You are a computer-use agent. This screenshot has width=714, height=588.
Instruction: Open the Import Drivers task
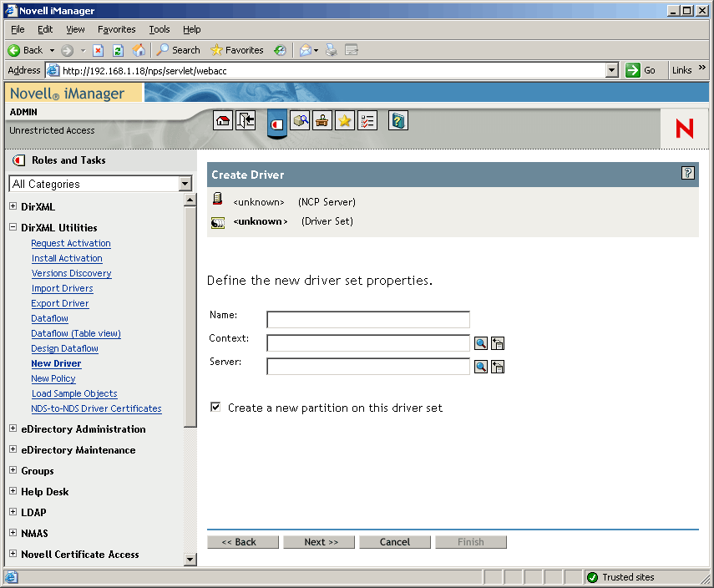(62, 288)
